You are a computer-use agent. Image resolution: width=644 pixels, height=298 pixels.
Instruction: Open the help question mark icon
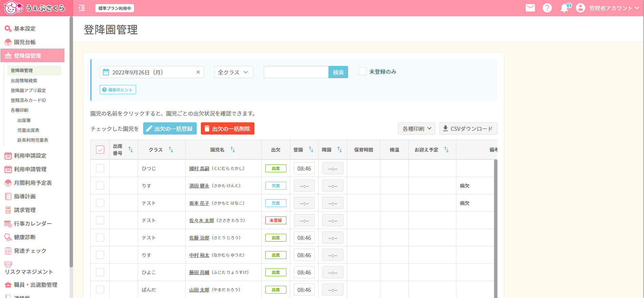coord(547,8)
